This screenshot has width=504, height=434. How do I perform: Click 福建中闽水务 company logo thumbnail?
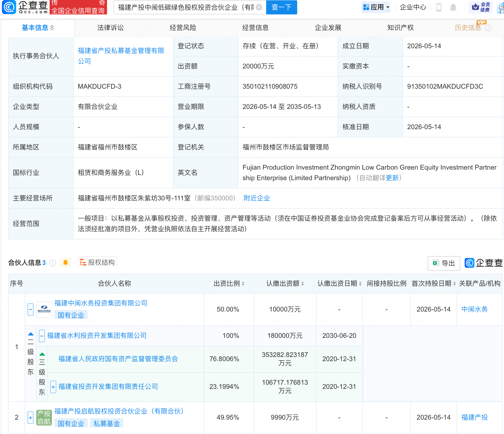(44, 309)
